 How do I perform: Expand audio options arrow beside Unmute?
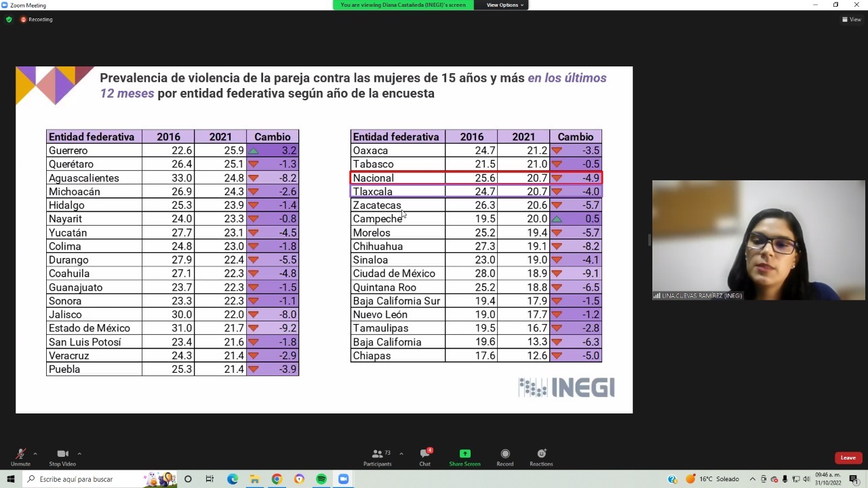(x=35, y=453)
